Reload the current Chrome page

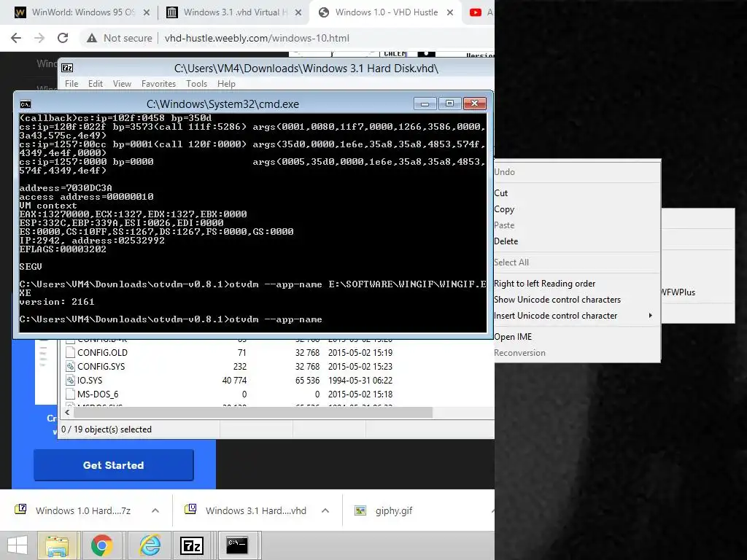coord(63,38)
